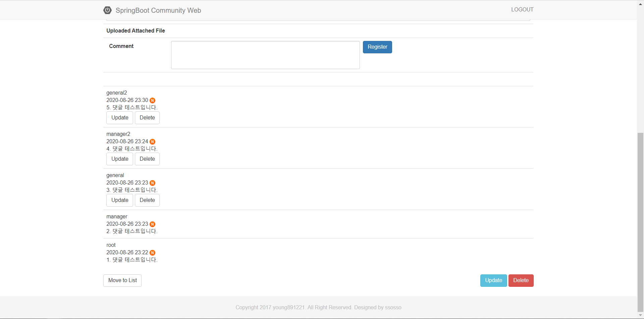Open the SpringBoot Community Web home link
This screenshot has height=319, width=644.
[x=158, y=10]
